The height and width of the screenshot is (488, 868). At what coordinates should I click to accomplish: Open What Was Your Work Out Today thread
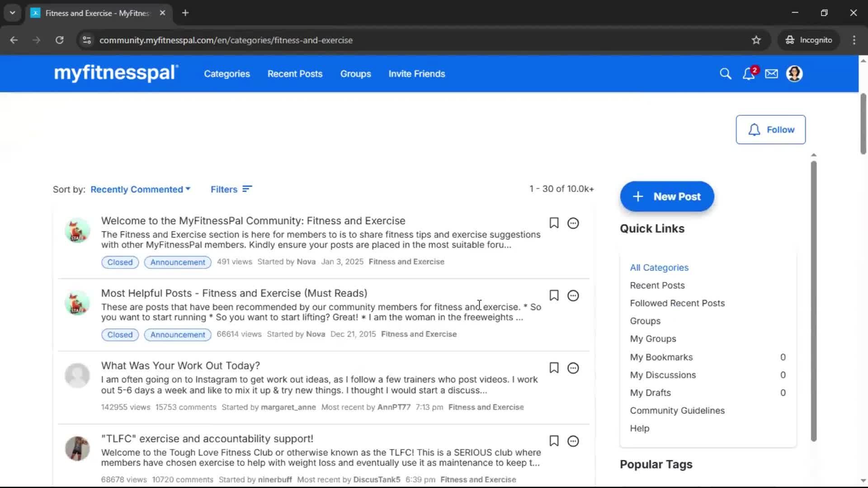tap(180, 366)
